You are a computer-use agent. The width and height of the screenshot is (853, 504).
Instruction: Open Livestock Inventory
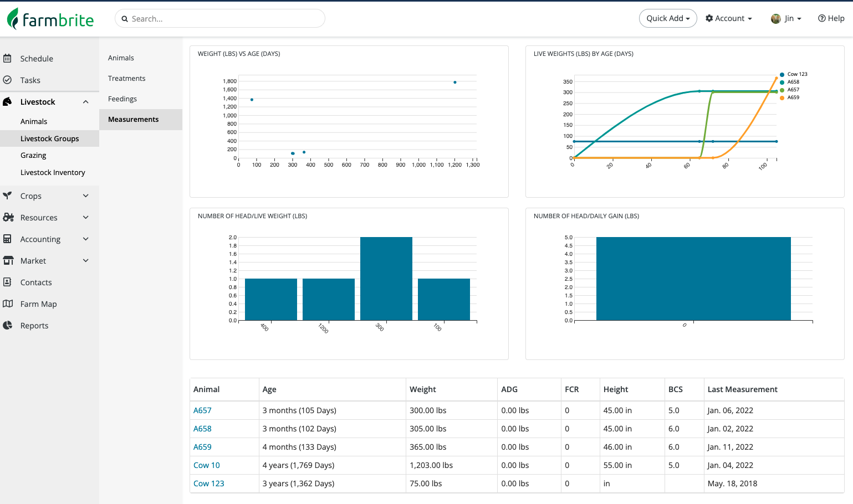53,172
